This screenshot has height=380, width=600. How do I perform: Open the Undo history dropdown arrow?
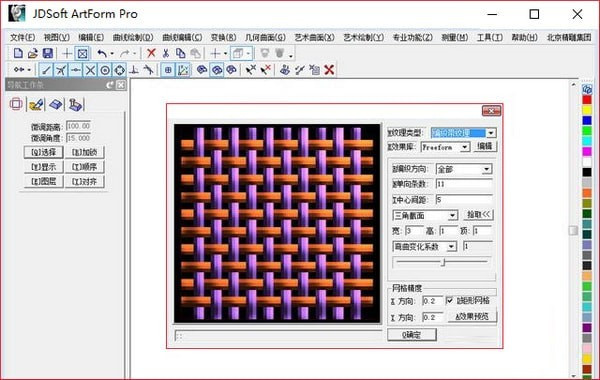coord(112,54)
